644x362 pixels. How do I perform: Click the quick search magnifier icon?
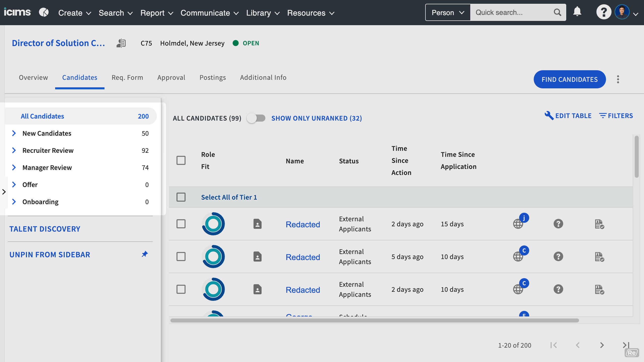pyautogui.click(x=557, y=12)
